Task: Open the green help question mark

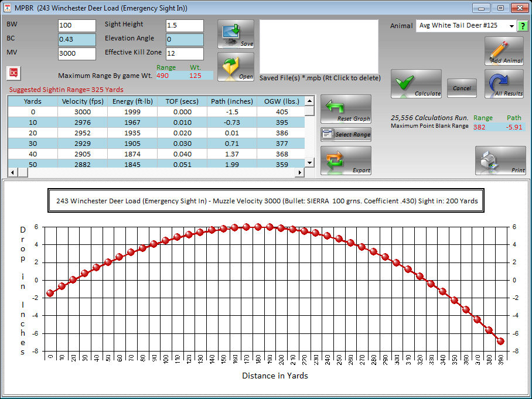Action: coord(523,26)
